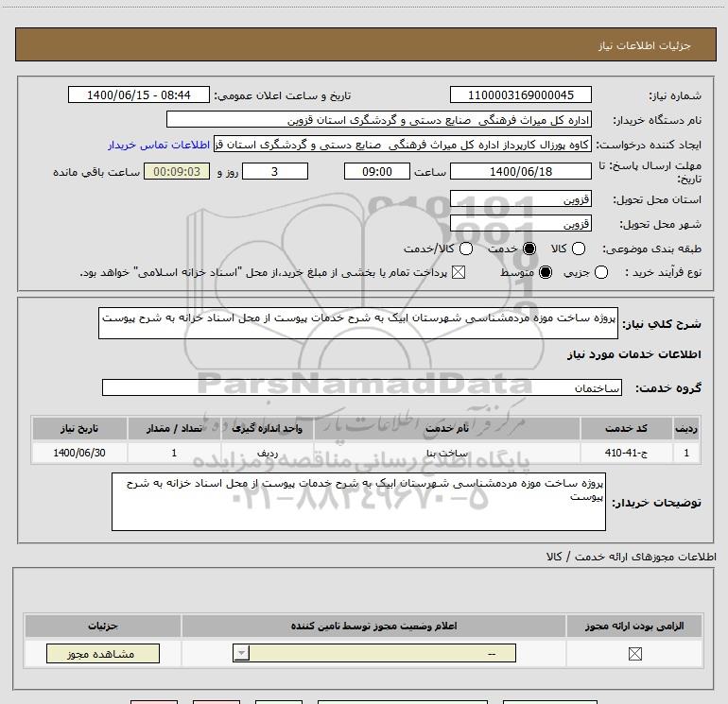This screenshot has width=728, height=704.
Task: Click the اطلاعات خدمات مورد نیاز heading
Action: click(x=633, y=354)
